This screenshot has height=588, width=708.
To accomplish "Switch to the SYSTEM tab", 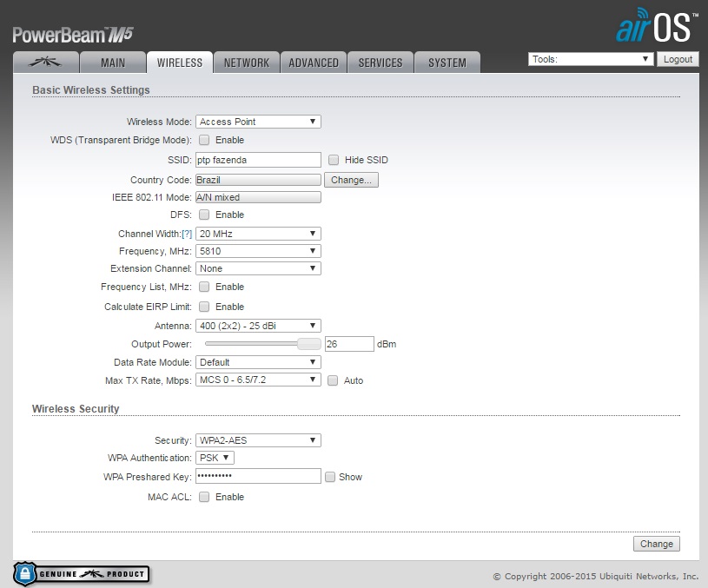I will [447, 63].
